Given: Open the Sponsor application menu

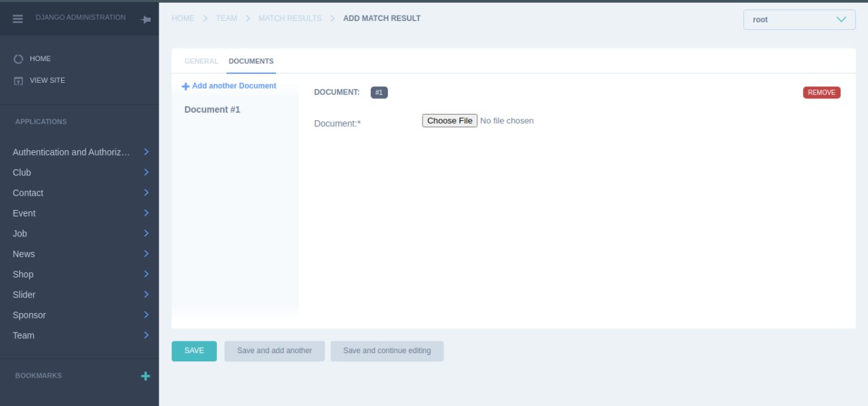Looking at the screenshot, I should click(29, 315).
